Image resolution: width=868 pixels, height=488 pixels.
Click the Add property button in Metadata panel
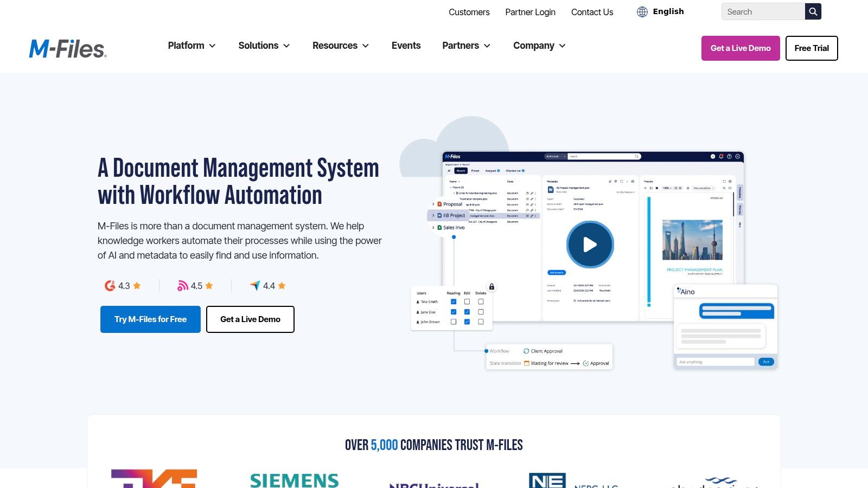click(557, 273)
